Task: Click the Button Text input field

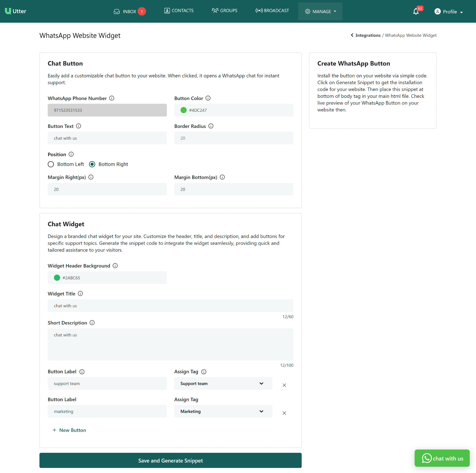Action: 107,138
